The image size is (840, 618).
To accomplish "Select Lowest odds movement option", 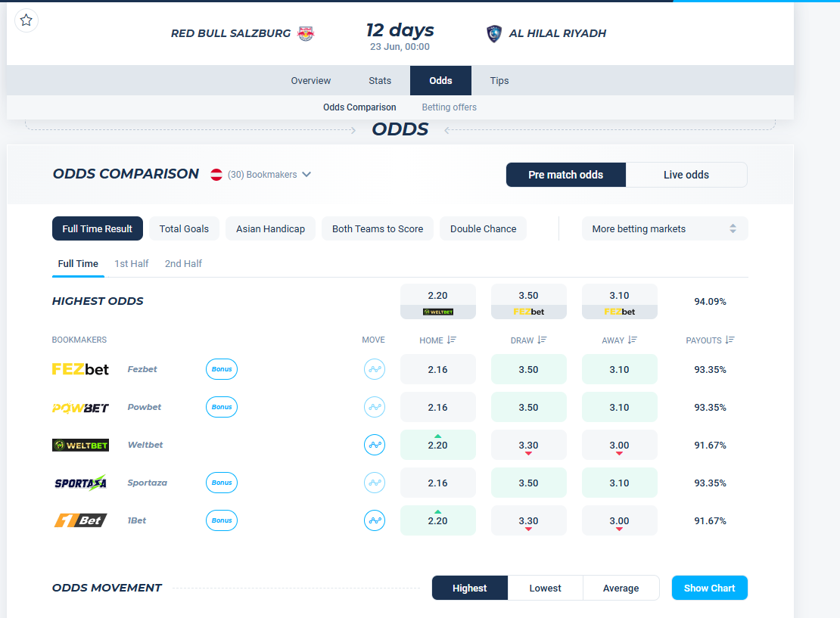I will coord(545,588).
